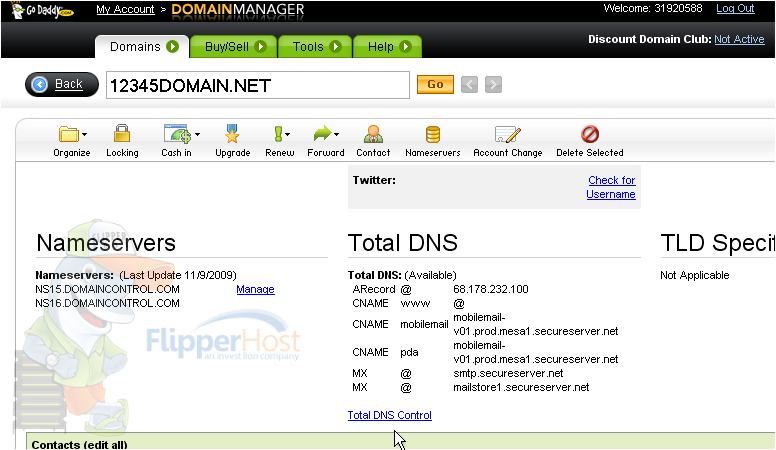776x450 pixels.
Task: Click the mobilemail CNAME entry
Action: click(424, 324)
